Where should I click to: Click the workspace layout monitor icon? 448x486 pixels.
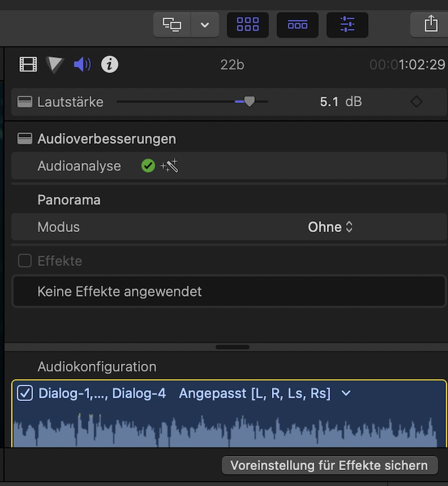pos(172,25)
